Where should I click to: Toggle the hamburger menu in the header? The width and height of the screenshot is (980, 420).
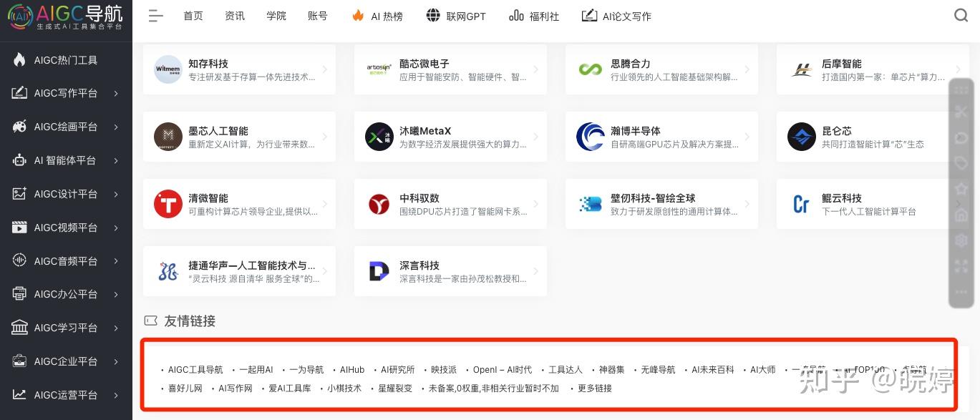pos(156,16)
